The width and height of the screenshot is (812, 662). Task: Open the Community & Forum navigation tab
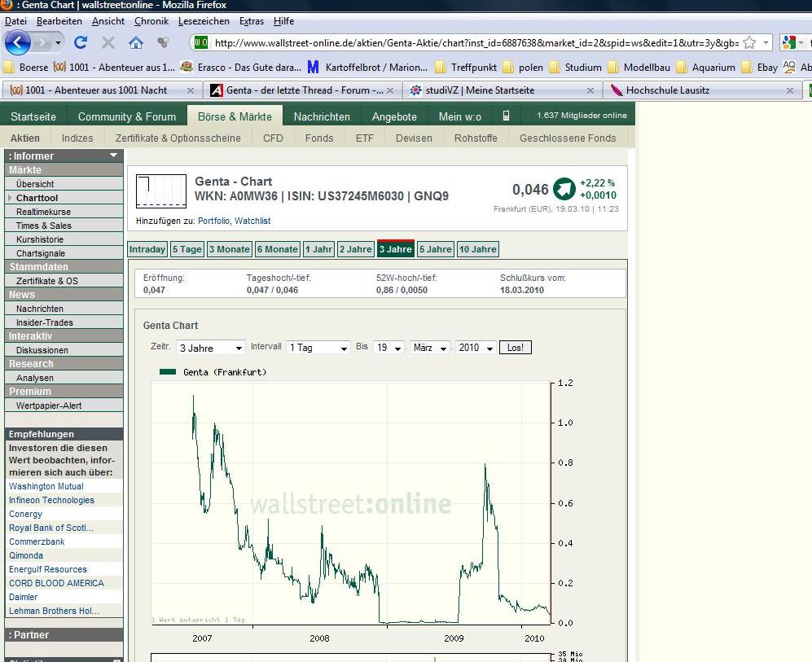tap(127, 116)
